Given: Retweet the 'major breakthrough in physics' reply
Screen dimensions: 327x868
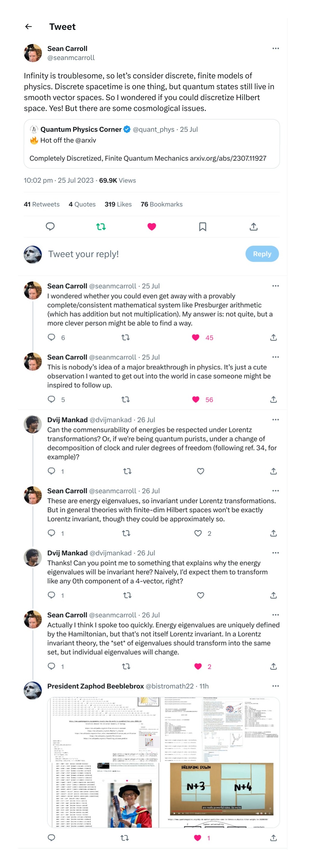Looking at the screenshot, I should [x=125, y=399].
